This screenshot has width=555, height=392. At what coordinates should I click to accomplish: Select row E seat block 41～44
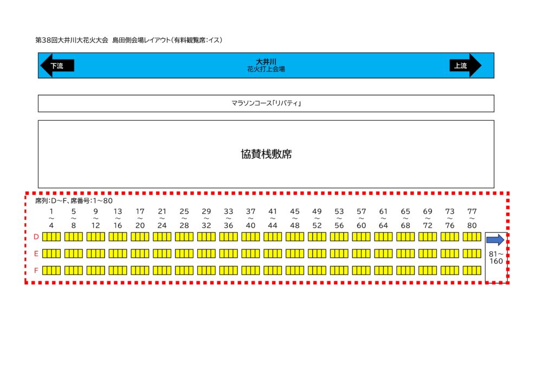[273, 254]
